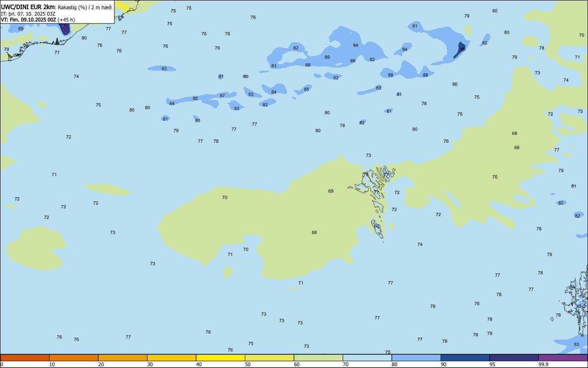Click the '95' tick label on color scale
This screenshot has width=588, height=368.
(493, 364)
